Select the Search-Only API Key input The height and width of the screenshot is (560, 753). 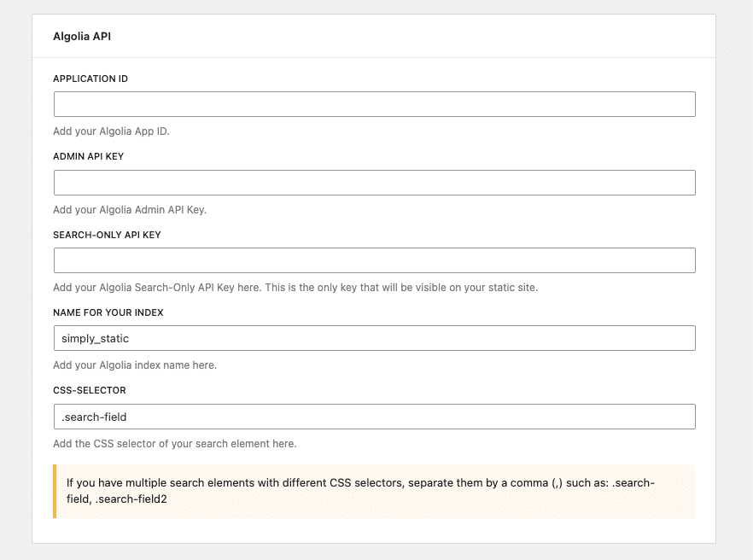375,260
